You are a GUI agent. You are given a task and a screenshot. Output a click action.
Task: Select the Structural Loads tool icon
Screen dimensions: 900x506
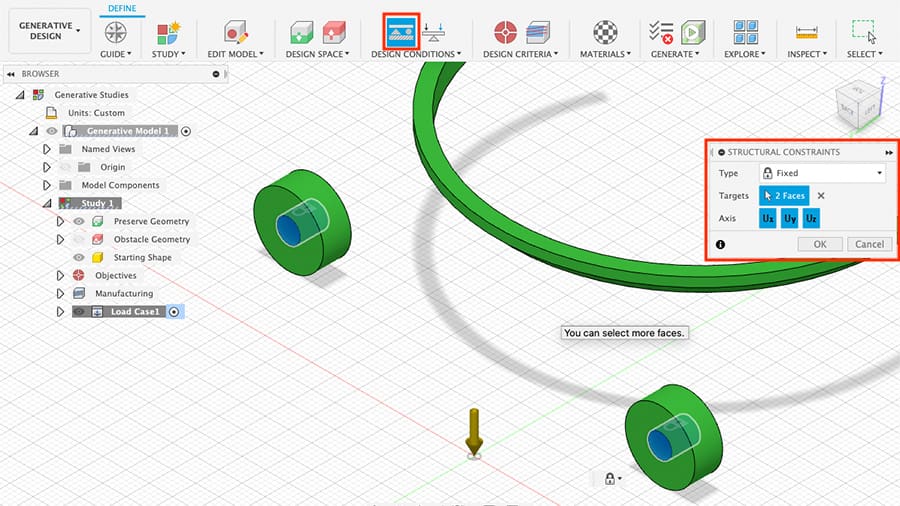click(x=433, y=32)
